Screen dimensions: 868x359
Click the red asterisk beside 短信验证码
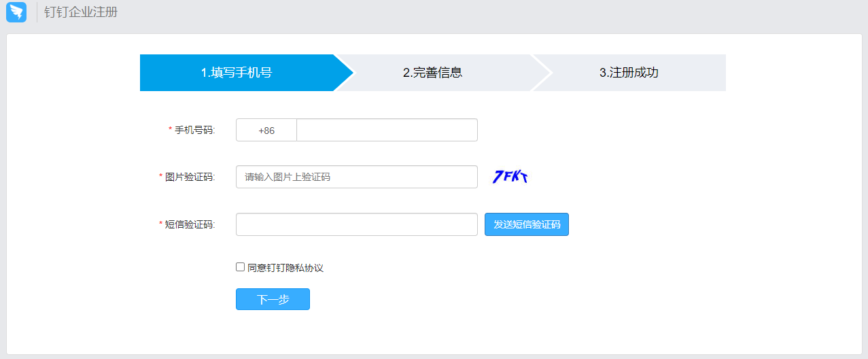pos(161,224)
